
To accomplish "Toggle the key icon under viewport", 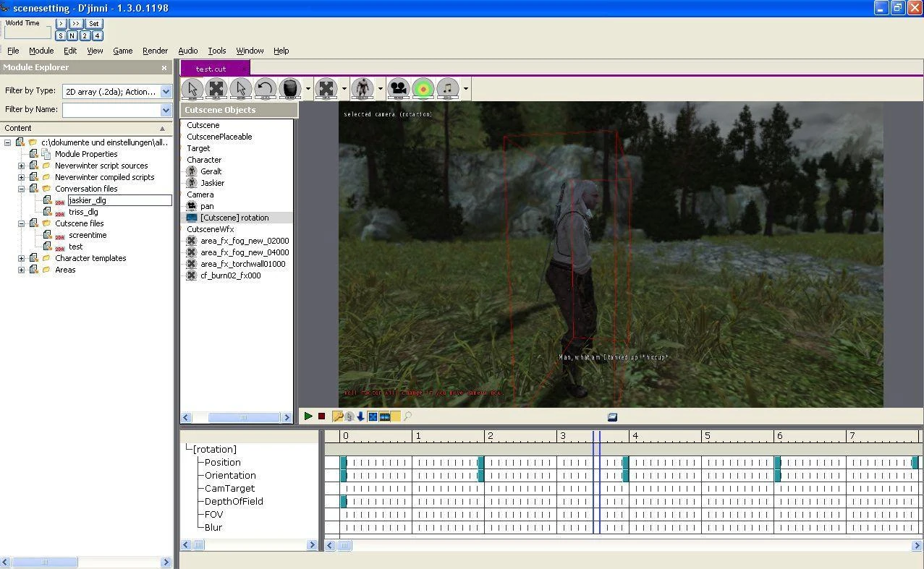I will coord(337,416).
